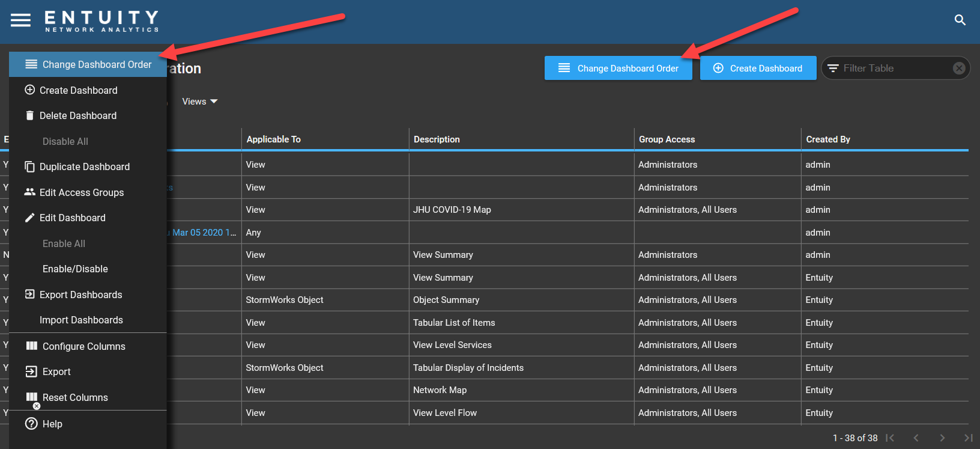Viewport: 980px width, 449px height.
Task: Click the Duplicate Dashboard copy icon
Action: click(29, 166)
